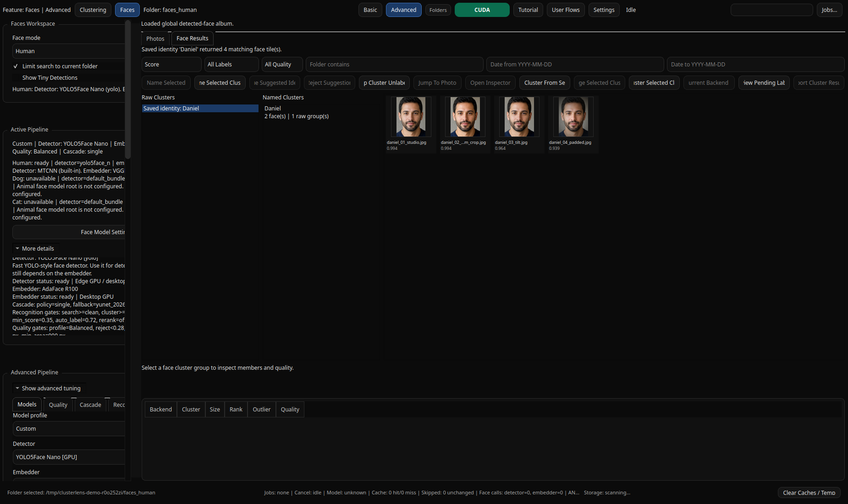The image size is (848, 504).
Task: Sort by the Cluster column header
Action: click(191, 409)
